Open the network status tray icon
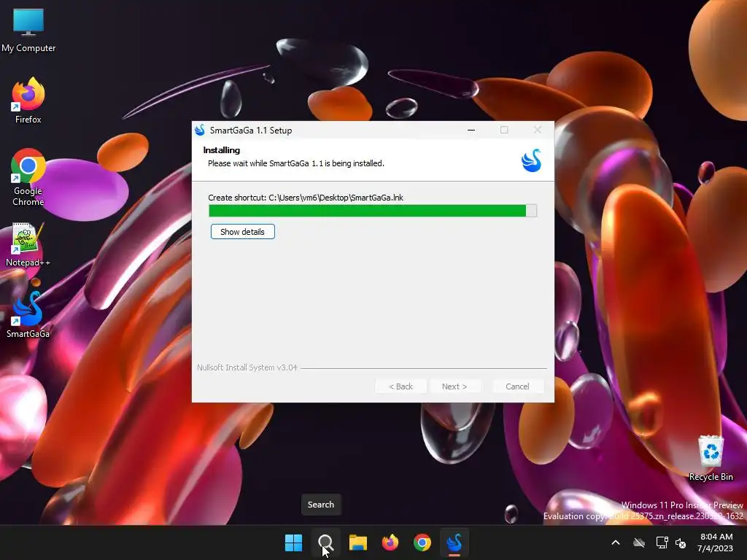 click(662, 542)
